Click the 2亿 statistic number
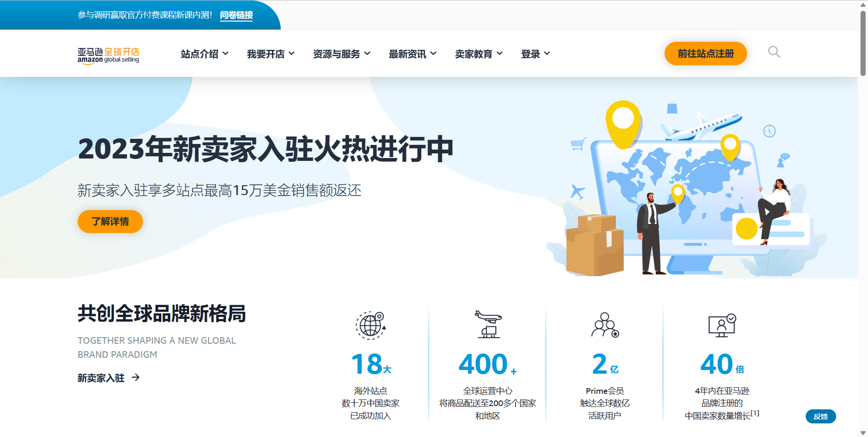The image size is (868, 437). (x=605, y=364)
